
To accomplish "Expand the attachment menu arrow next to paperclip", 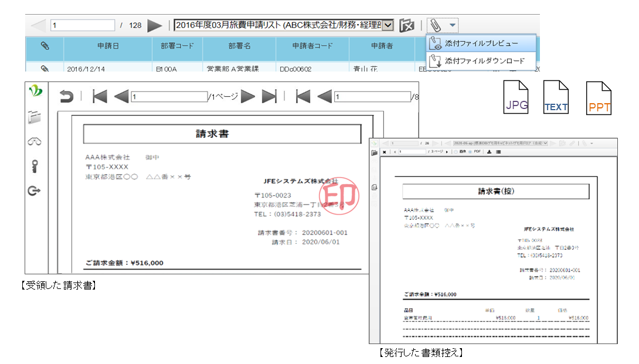I will (453, 25).
